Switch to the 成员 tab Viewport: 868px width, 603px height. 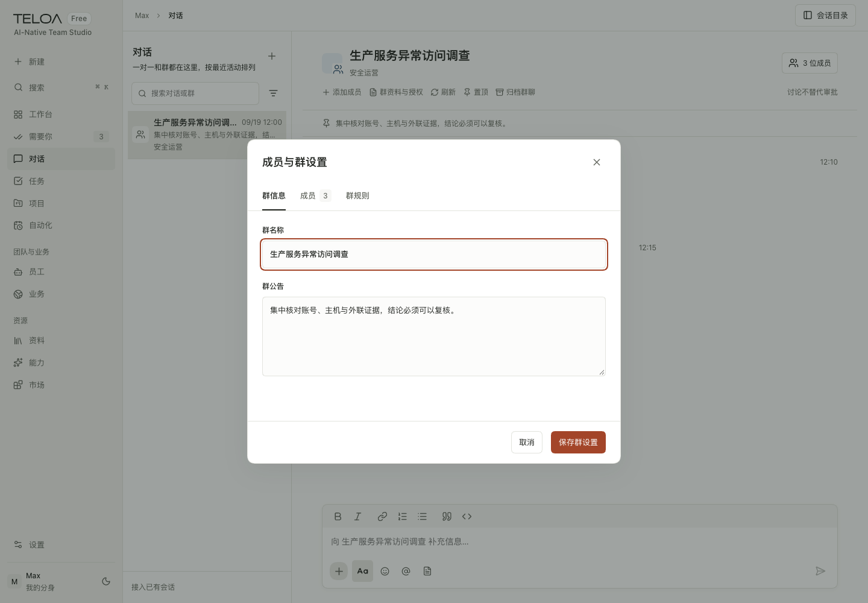pos(315,195)
